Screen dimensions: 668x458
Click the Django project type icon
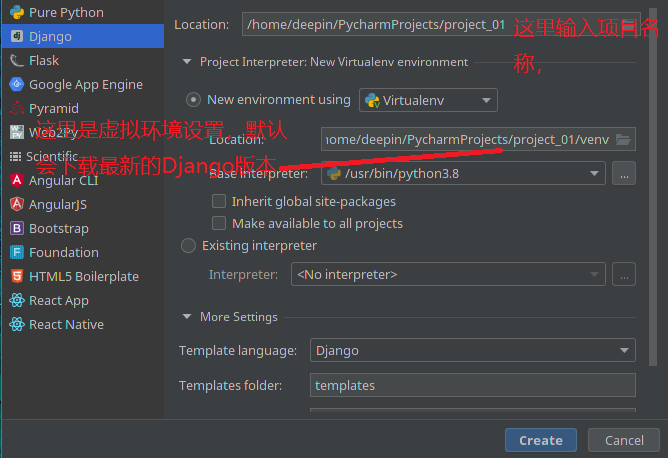coord(17,36)
